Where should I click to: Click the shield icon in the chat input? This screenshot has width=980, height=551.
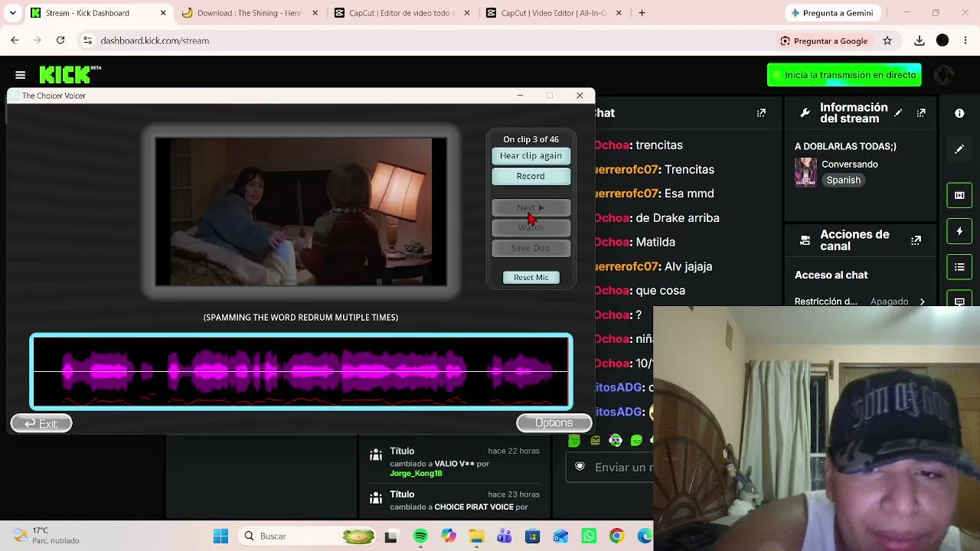tap(580, 467)
